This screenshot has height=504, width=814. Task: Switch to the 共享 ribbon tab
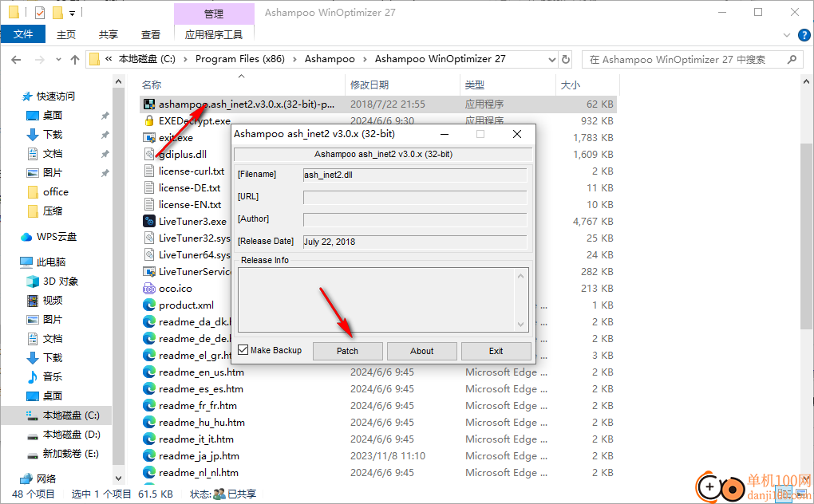pyautogui.click(x=109, y=35)
